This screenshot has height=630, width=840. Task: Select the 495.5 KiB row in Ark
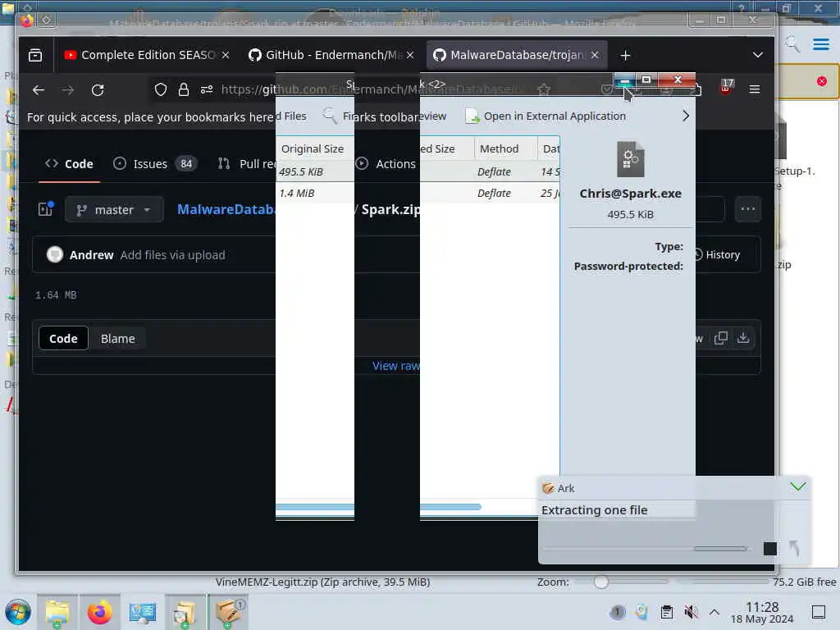[x=418, y=171]
